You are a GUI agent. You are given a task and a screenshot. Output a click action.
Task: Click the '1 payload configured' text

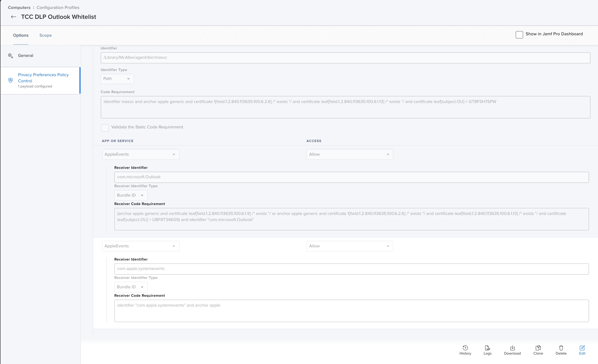click(35, 86)
